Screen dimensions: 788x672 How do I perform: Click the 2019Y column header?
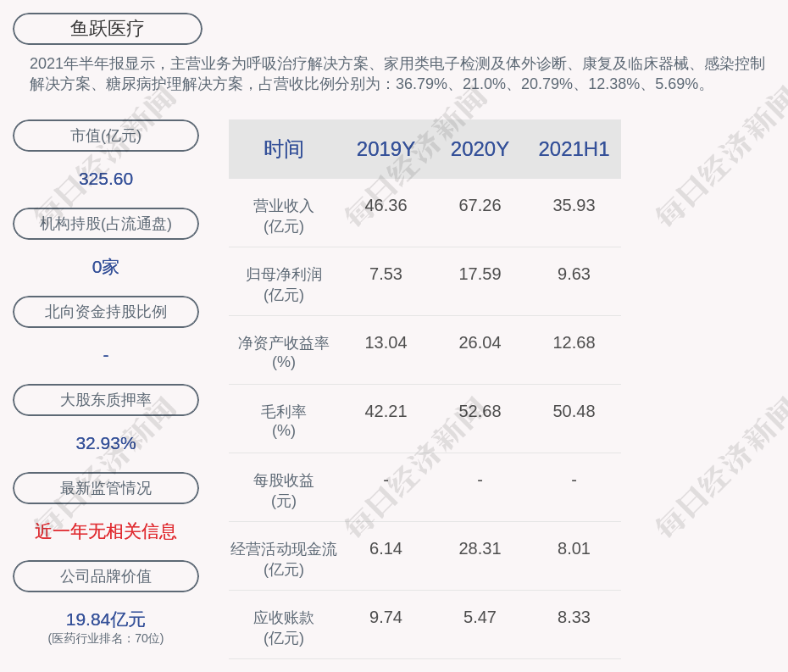(386, 149)
